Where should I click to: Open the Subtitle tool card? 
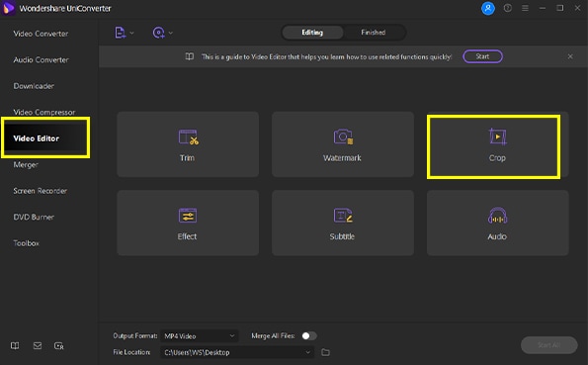343,224
